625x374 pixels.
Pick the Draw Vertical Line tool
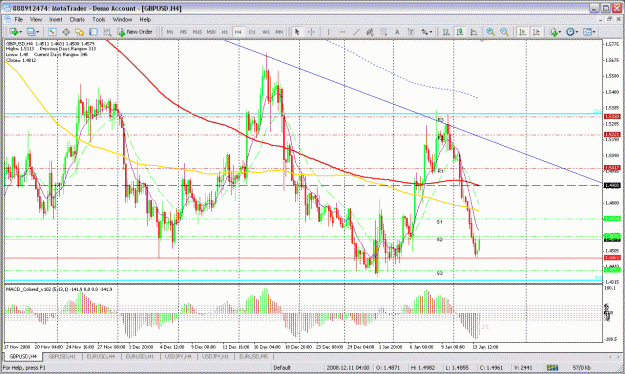point(328,32)
